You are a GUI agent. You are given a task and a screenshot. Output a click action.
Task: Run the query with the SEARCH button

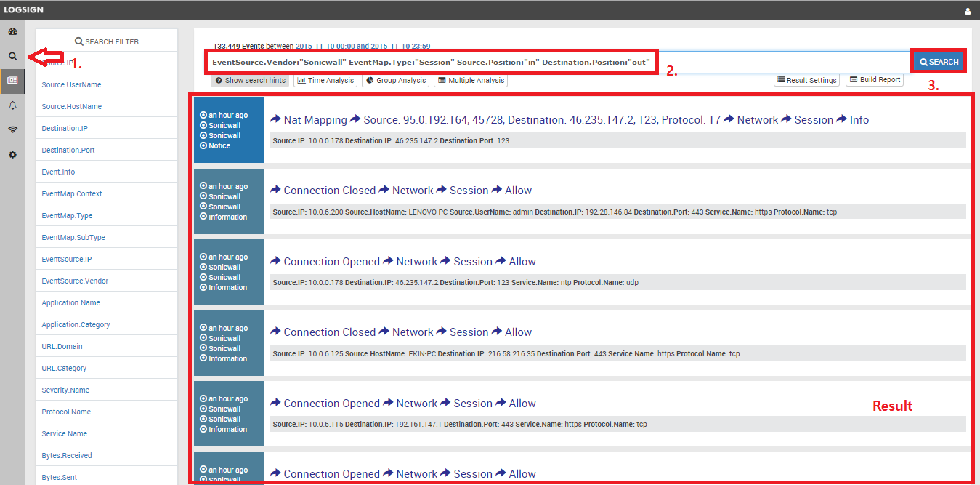(939, 62)
